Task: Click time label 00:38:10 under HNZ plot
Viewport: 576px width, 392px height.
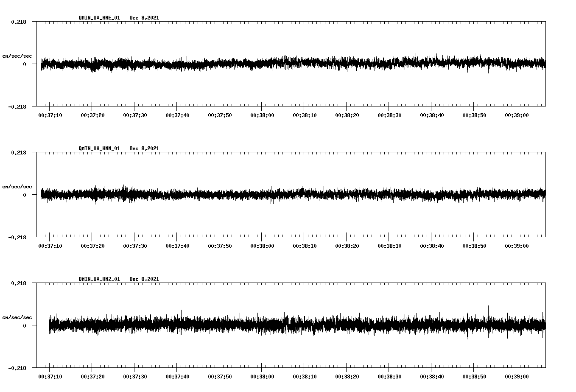Action: coord(305,377)
